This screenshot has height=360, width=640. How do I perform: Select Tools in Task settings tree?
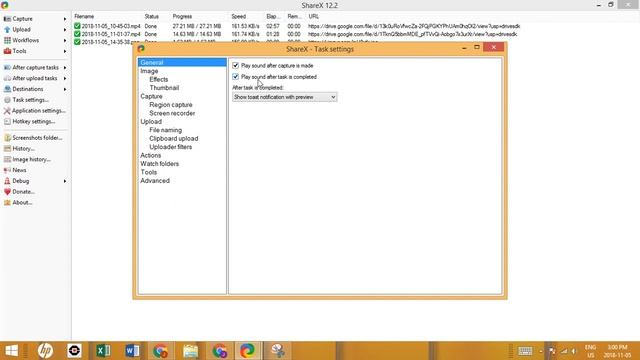click(x=149, y=172)
